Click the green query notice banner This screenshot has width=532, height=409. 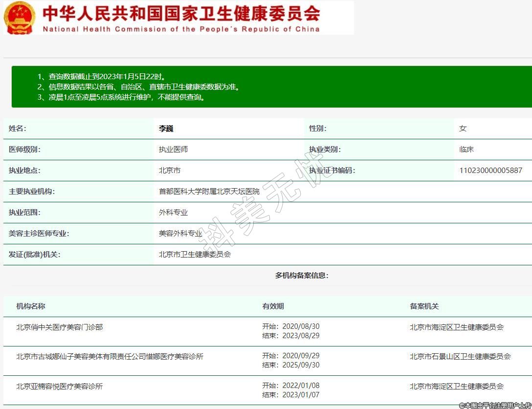pyautogui.click(x=271, y=87)
